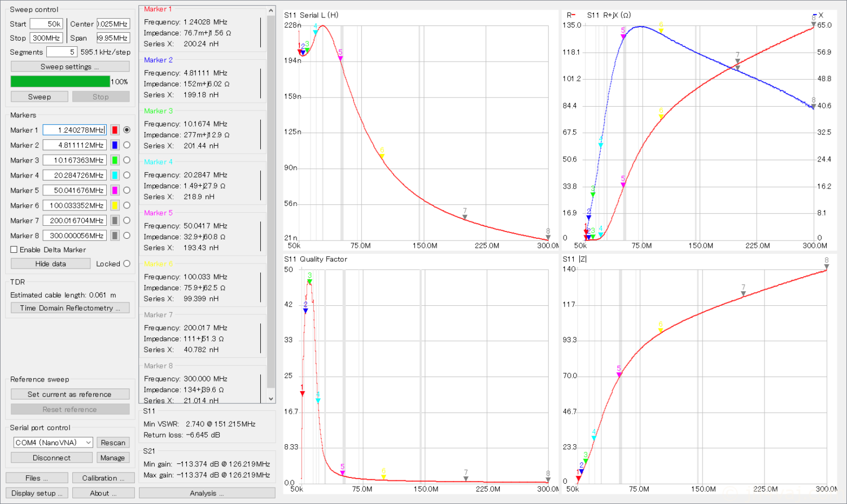Select Marker 3 radio button

(126, 160)
